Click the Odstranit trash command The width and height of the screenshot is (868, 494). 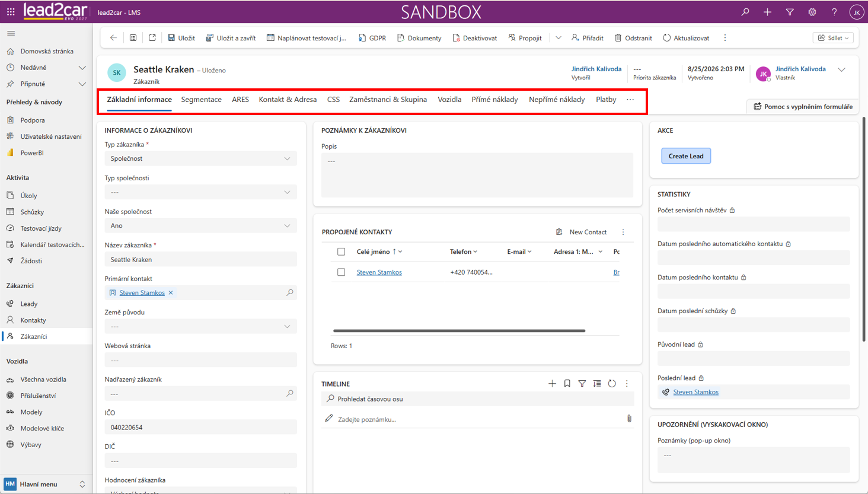633,38
